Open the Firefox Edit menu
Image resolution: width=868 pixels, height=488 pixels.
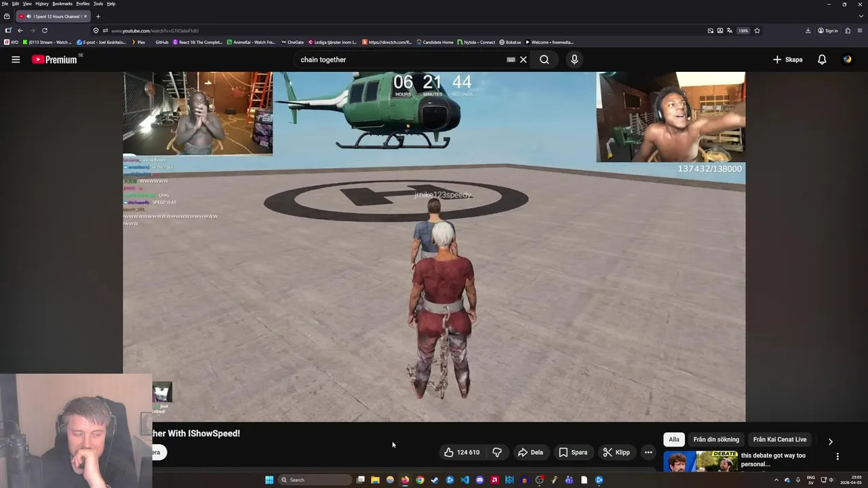pyautogui.click(x=15, y=3)
